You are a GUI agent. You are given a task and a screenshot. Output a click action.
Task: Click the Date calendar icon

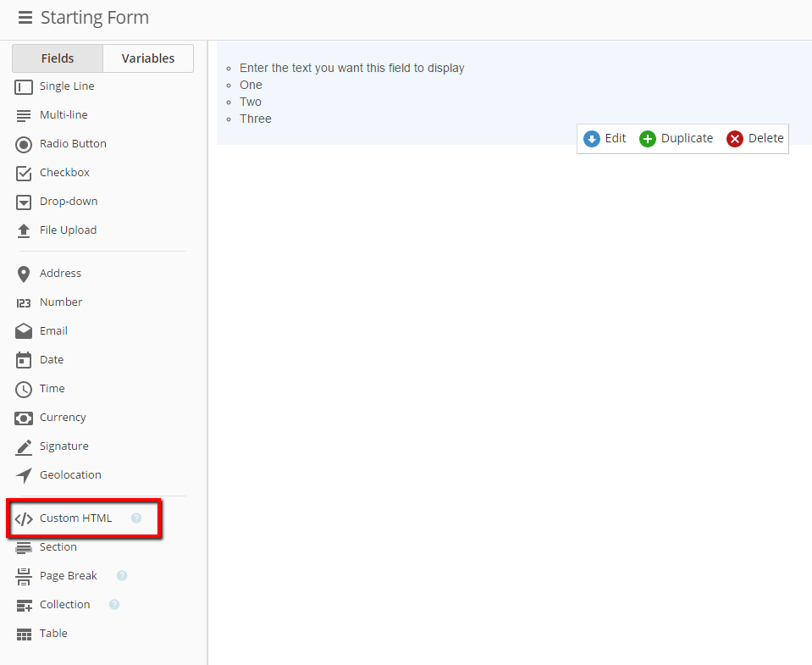coord(24,360)
